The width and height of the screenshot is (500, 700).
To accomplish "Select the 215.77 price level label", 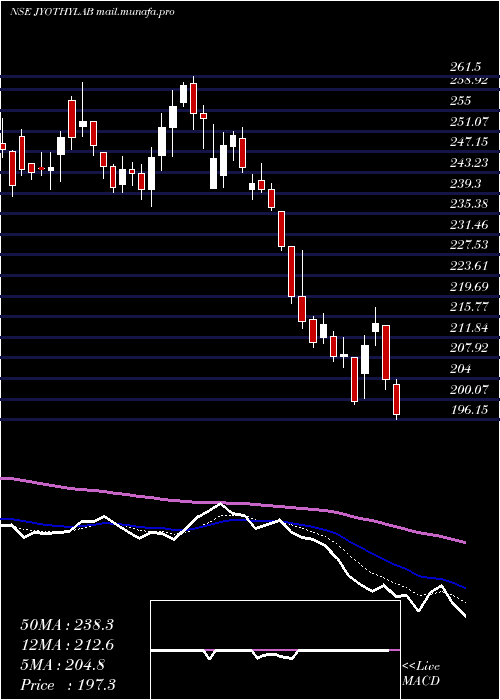I will point(469,307).
